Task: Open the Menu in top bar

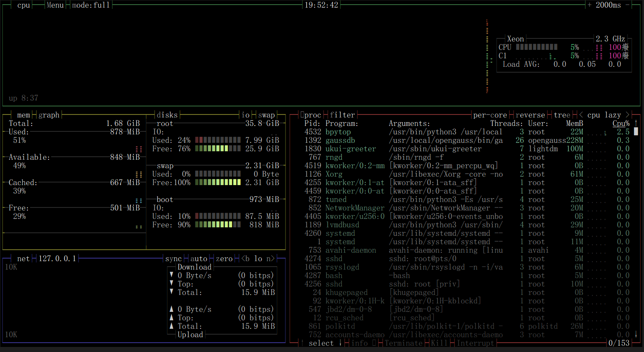Action: pos(55,5)
